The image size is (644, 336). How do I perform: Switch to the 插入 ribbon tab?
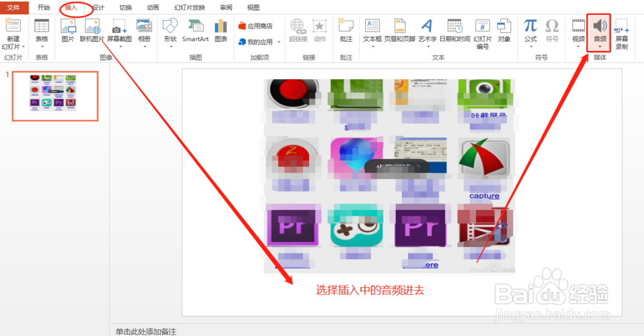point(71,7)
